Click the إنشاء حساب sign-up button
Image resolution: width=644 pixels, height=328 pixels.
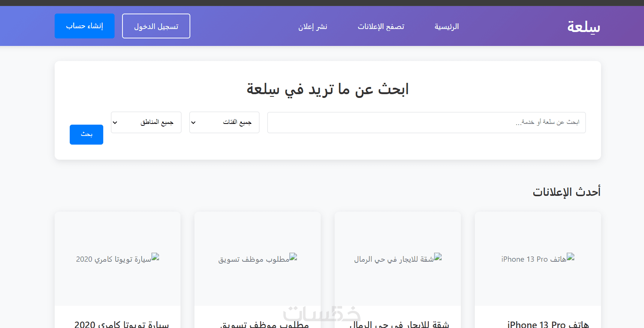click(84, 26)
